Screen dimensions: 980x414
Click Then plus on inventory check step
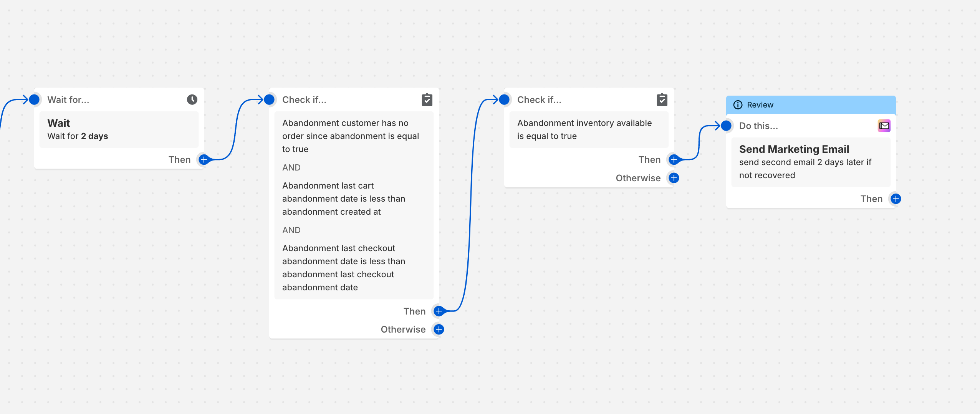click(674, 160)
